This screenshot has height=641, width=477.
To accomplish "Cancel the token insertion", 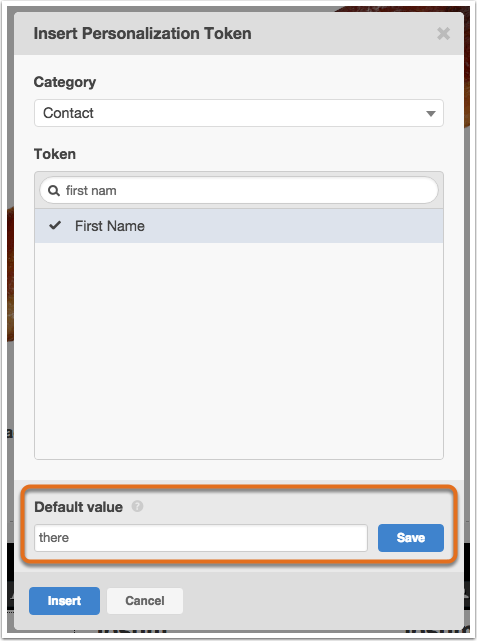I will pyautogui.click(x=145, y=601).
